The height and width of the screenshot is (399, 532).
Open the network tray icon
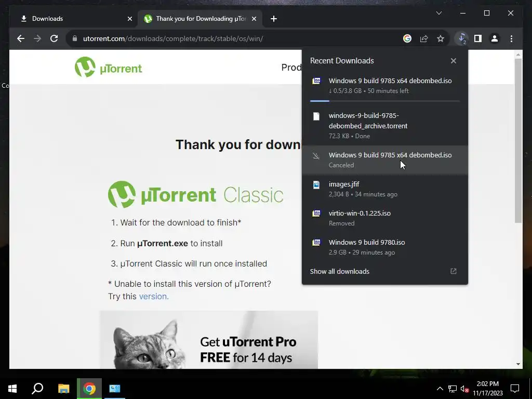453,389
